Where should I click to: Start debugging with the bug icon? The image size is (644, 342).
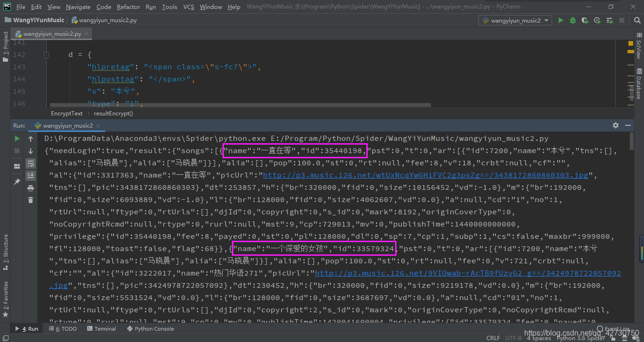point(573,20)
